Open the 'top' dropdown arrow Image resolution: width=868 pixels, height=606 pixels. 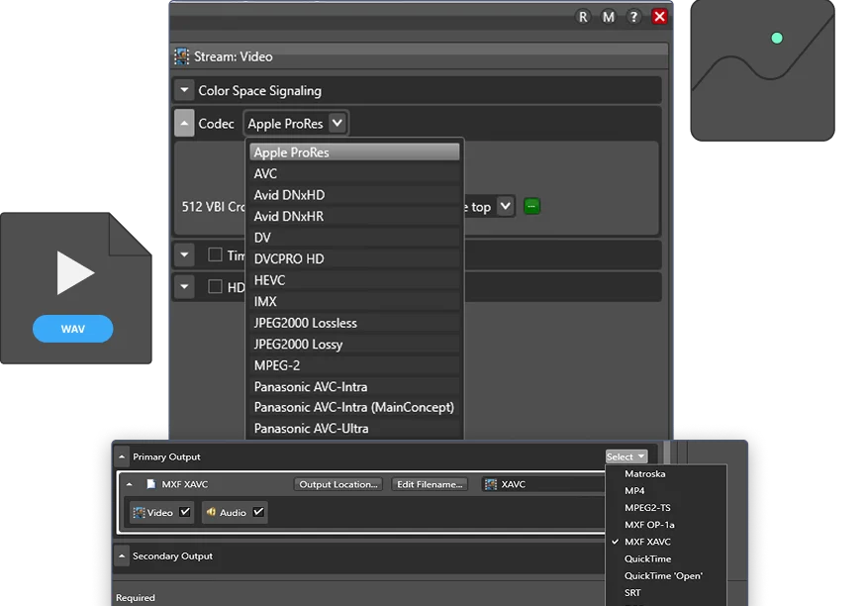pos(505,206)
